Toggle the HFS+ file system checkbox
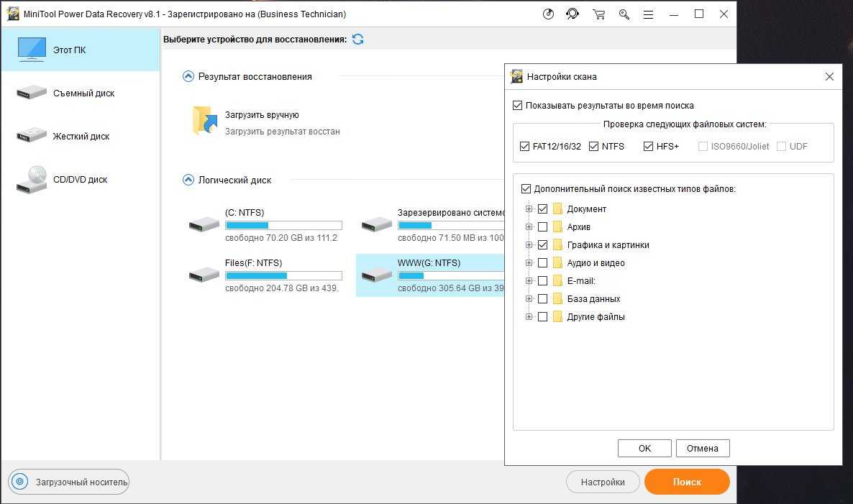The width and height of the screenshot is (853, 504). point(648,147)
